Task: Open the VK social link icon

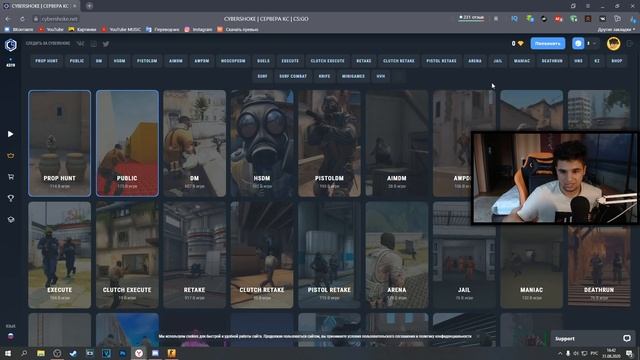Action: [80, 44]
